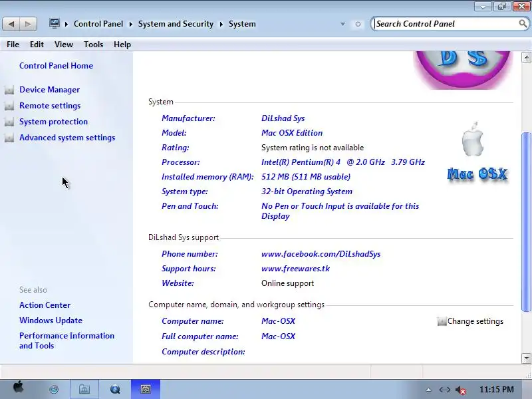This screenshot has width=532, height=399.
Task: Select the active Control Panel taskbar button
Action: coord(146,389)
